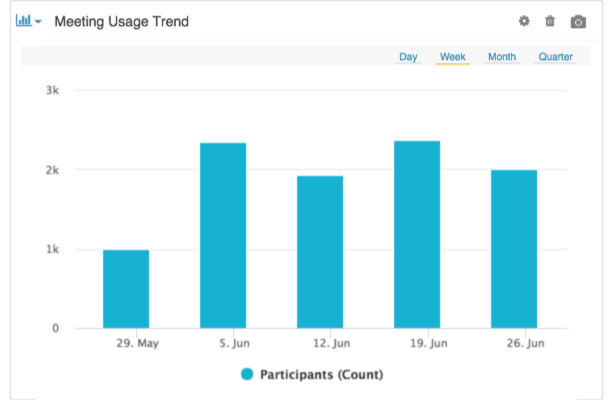Click the 26. Jun axis label
The image size is (613, 400).
[x=525, y=343]
